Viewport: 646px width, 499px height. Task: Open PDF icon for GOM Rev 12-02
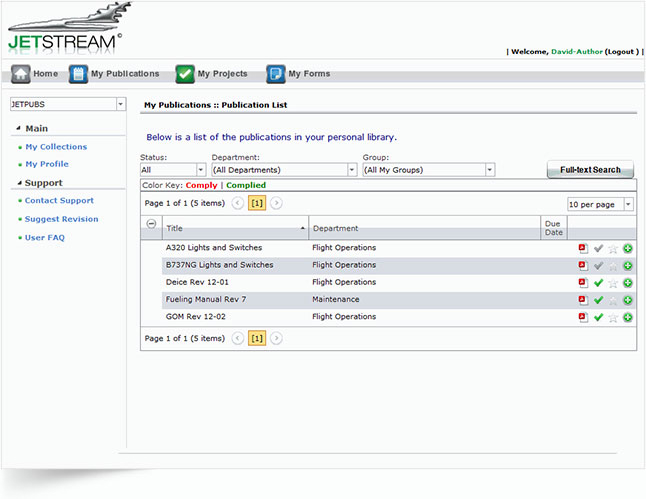tap(583, 317)
